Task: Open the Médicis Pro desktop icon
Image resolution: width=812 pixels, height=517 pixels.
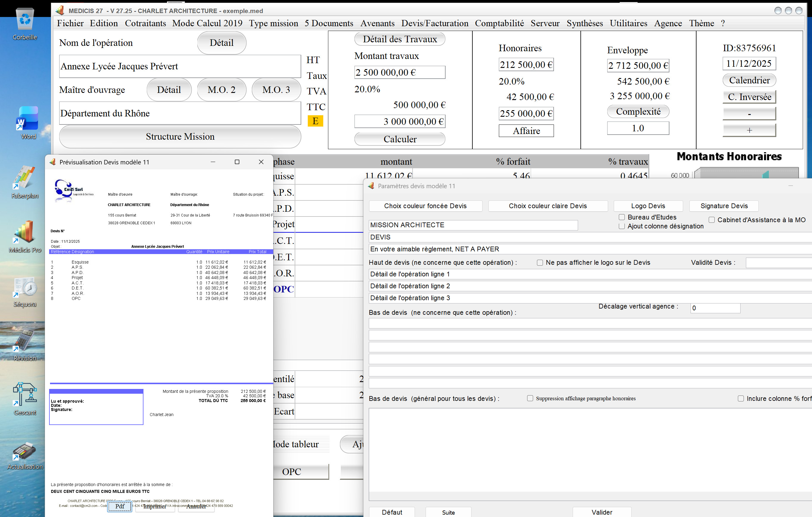Action: [x=25, y=237]
